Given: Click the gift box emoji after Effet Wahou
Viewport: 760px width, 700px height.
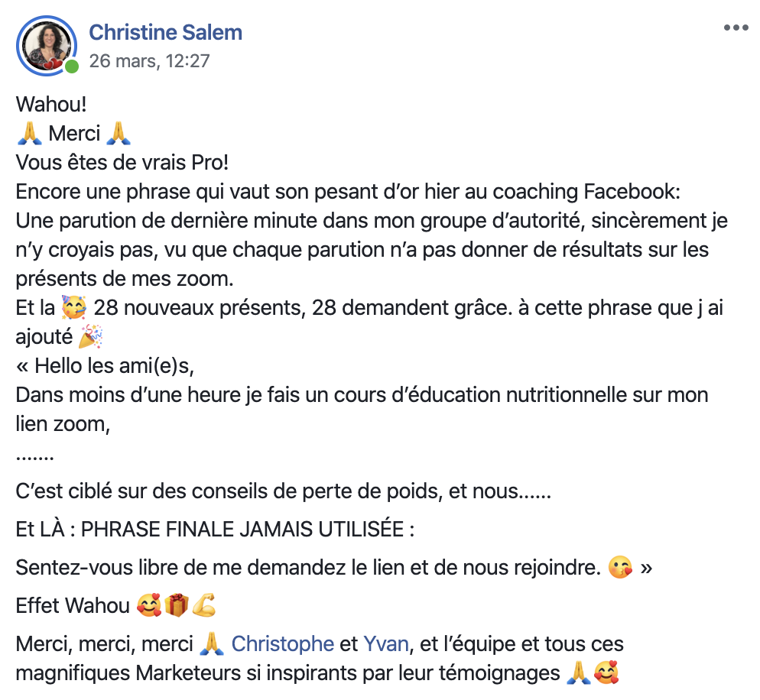Looking at the screenshot, I should [177, 605].
